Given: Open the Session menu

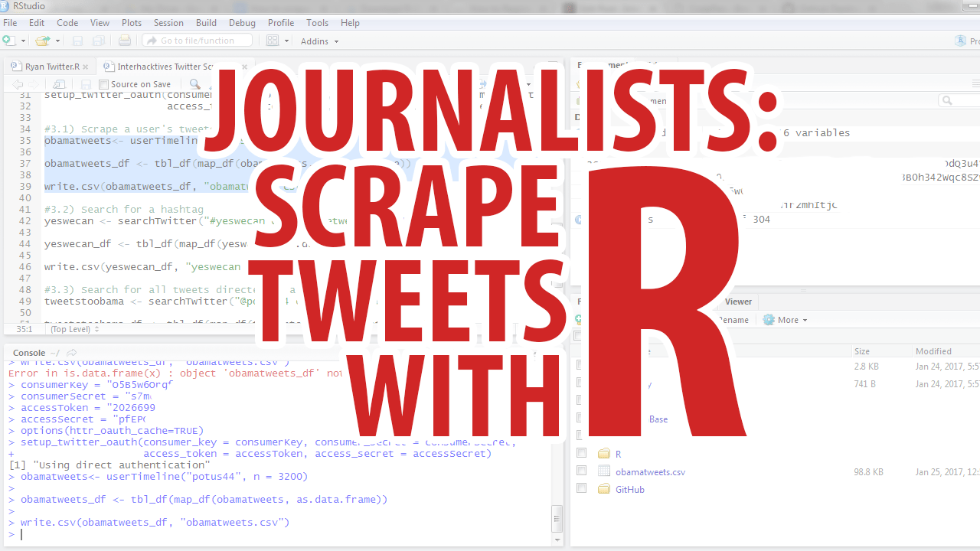Looking at the screenshot, I should click(168, 23).
